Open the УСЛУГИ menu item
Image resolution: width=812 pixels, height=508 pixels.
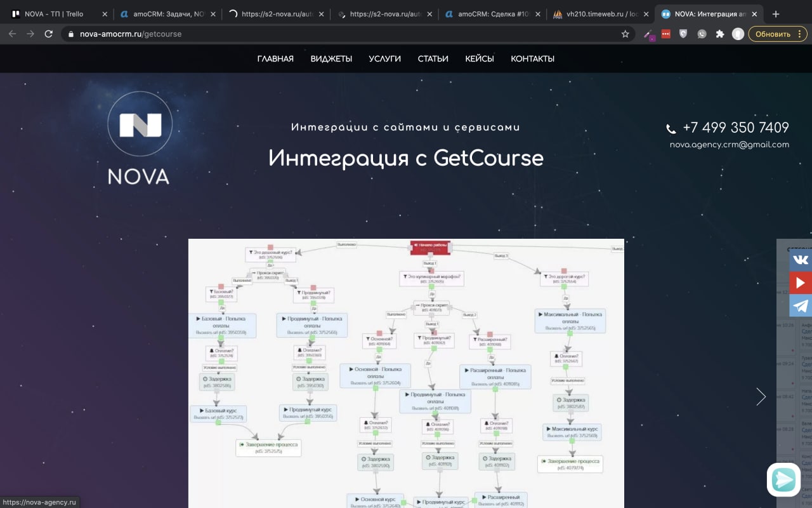[385, 58]
